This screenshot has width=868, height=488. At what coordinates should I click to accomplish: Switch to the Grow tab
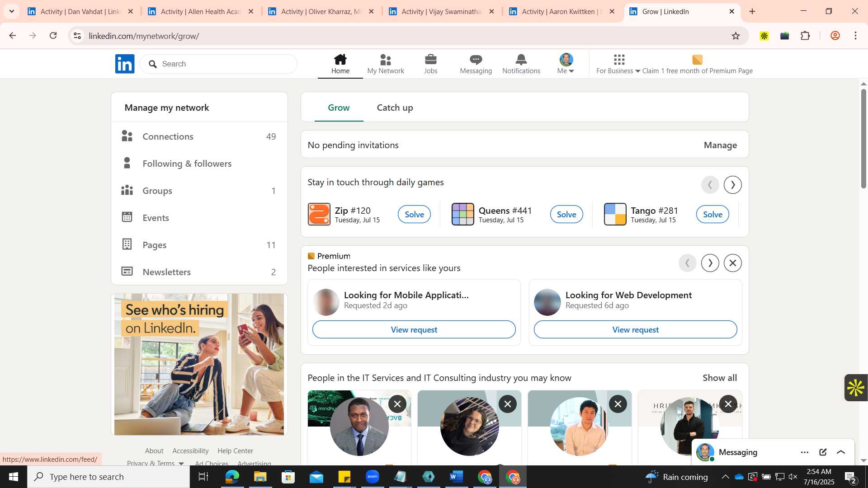[339, 108]
